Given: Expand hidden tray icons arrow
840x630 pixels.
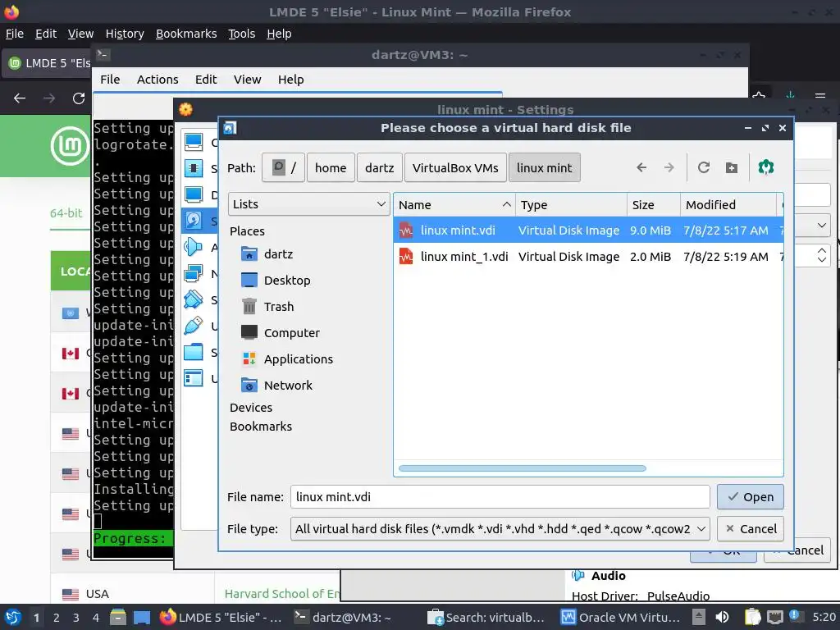Looking at the screenshot, I should (x=698, y=617).
